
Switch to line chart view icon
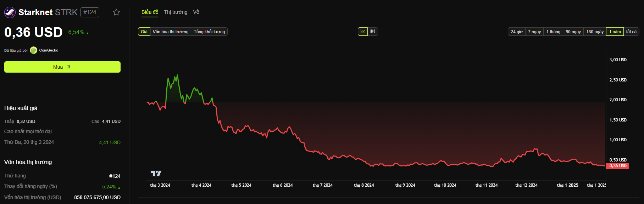coord(363,32)
